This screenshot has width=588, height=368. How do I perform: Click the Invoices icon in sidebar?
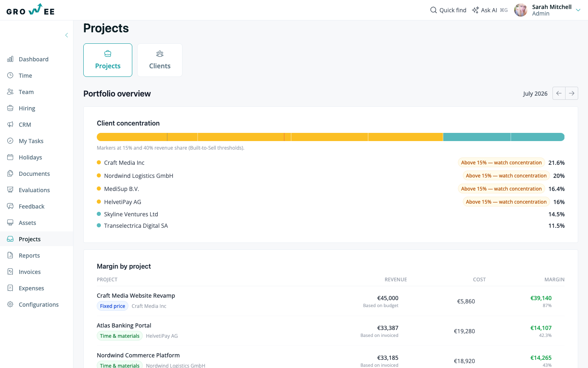coord(10,272)
